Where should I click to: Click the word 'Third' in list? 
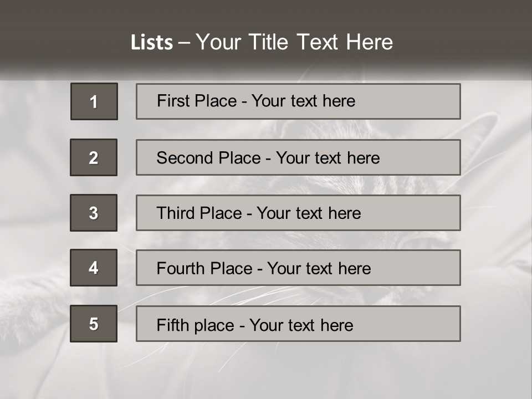pos(176,213)
